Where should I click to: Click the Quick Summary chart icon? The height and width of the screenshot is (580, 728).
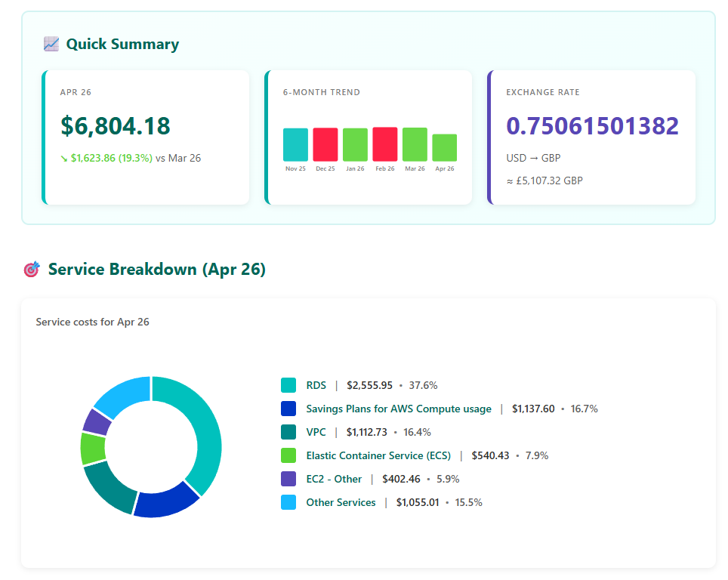[51, 44]
